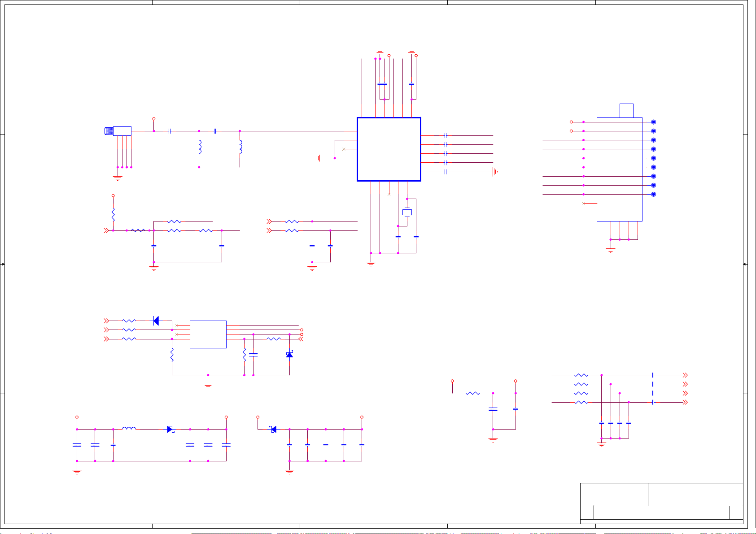756x534 pixels.
Task: Click the title block at bottom right
Action: click(661, 503)
